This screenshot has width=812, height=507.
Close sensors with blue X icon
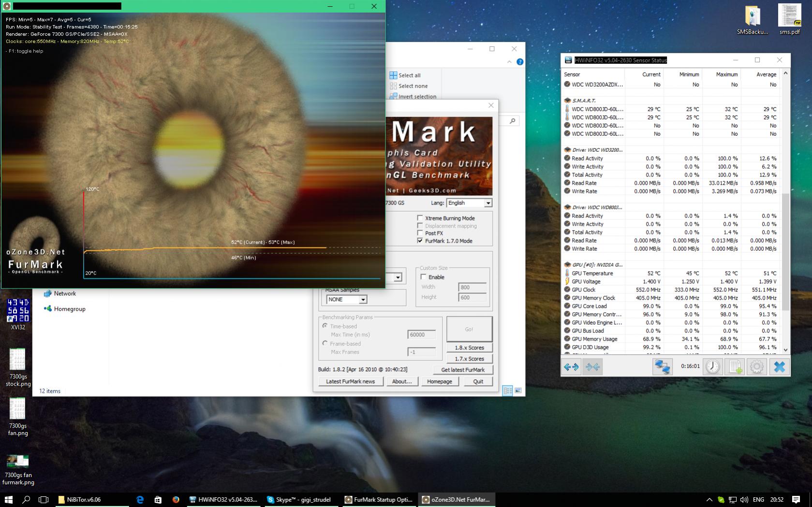[779, 367]
